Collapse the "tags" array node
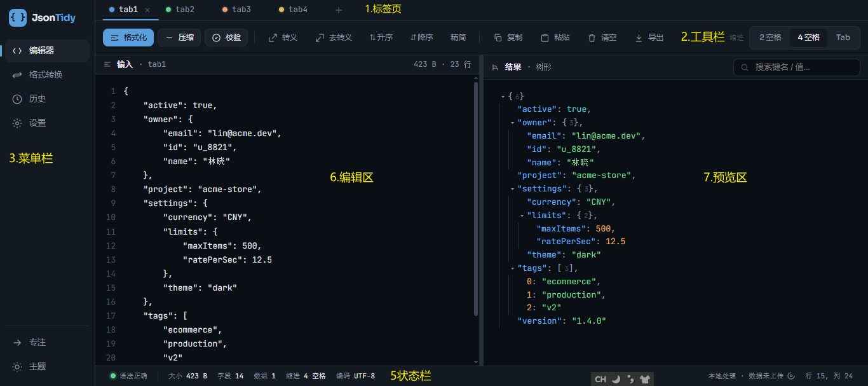868x386 pixels. [x=512, y=268]
